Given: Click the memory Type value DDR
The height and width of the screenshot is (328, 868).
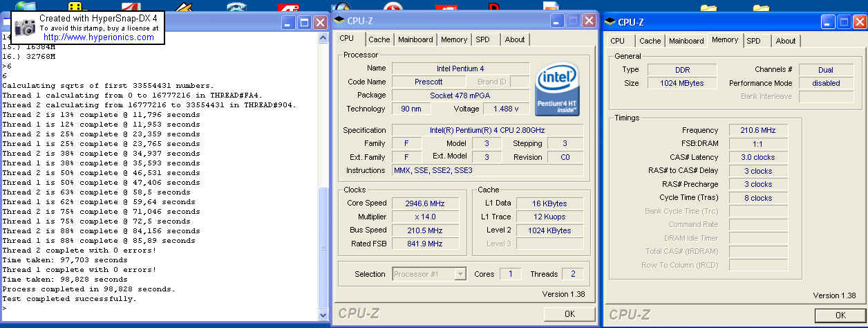Looking at the screenshot, I should click(x=683, y=70).
